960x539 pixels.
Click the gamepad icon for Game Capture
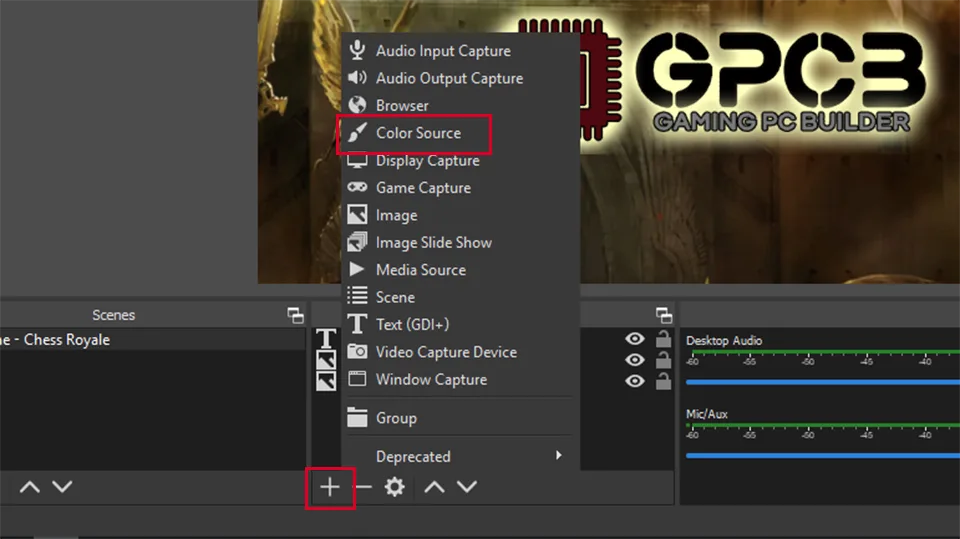click(357, 187)
